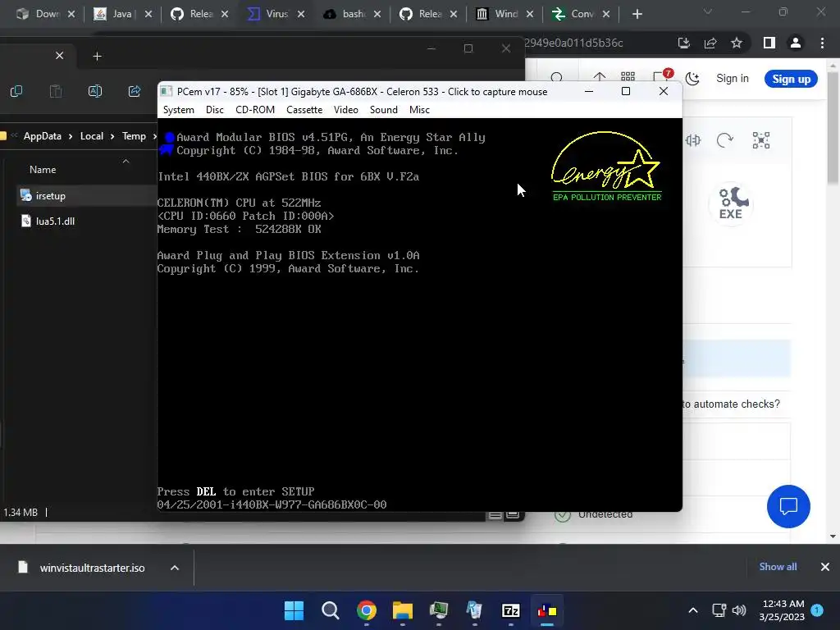Open the Misc menu in PCem

click(419, 110)
